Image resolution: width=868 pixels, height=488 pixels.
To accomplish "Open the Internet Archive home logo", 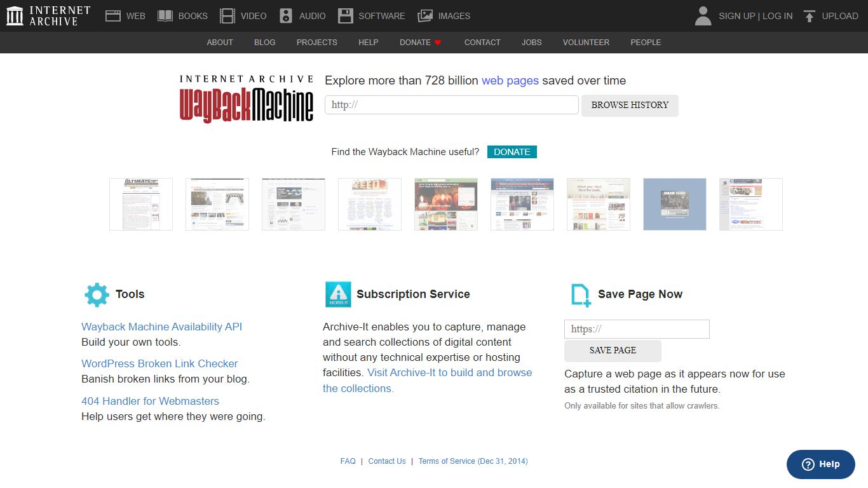I will click(48, 16).
